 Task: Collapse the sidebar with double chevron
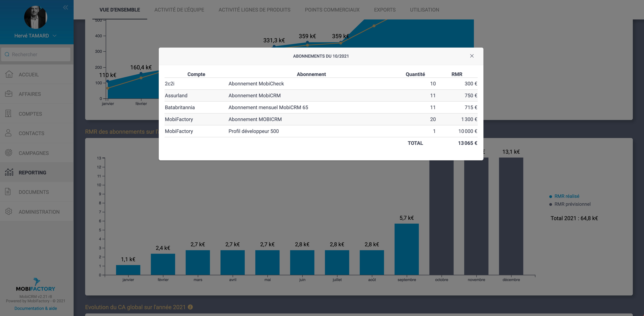tap(65, 8)
